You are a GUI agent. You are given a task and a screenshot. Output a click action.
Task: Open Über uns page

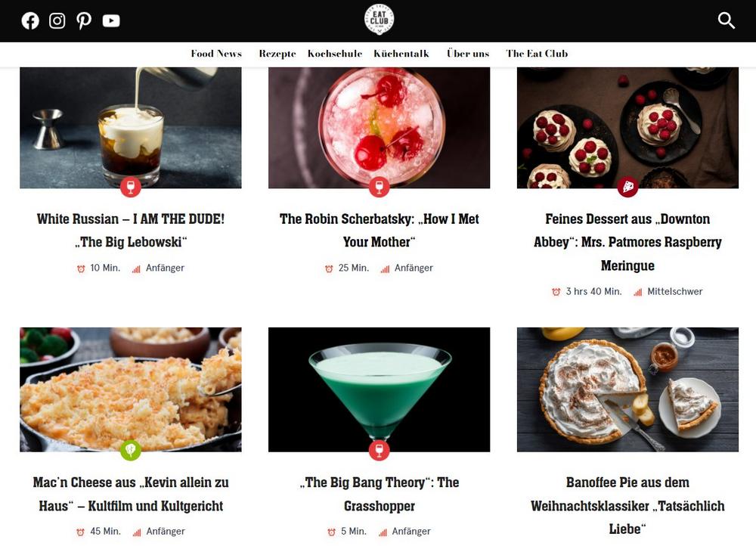(468, 54)
